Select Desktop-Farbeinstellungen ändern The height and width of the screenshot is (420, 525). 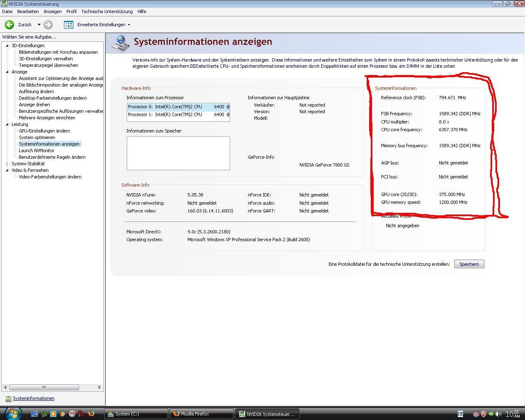[x=52, y=98]
